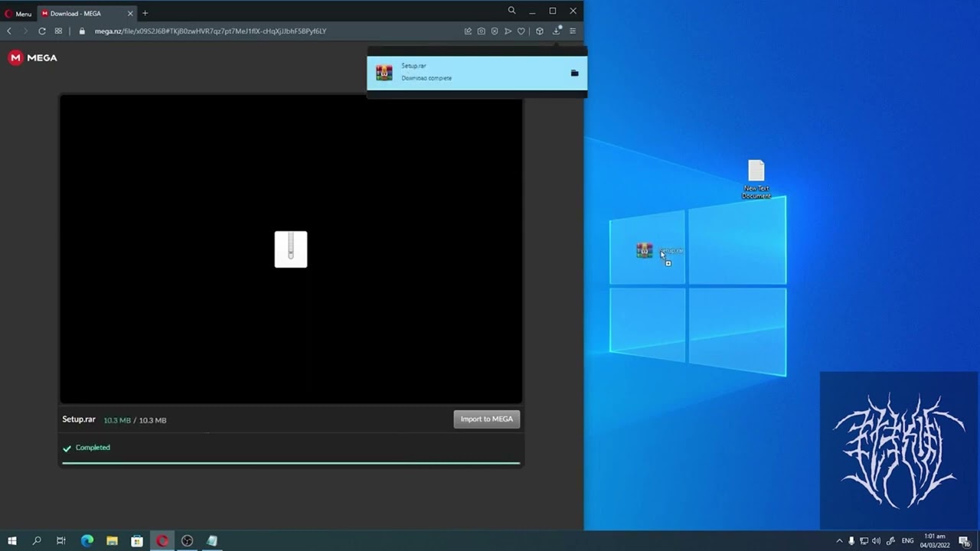Open Opera flow send icon
The height and width of the screenshot is (551, 980).
pos(508,31)
